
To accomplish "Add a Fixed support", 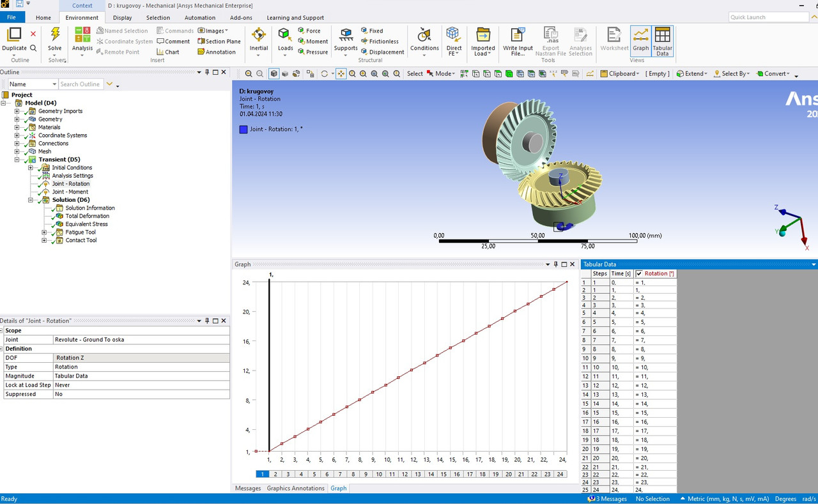I will [371, 31].
